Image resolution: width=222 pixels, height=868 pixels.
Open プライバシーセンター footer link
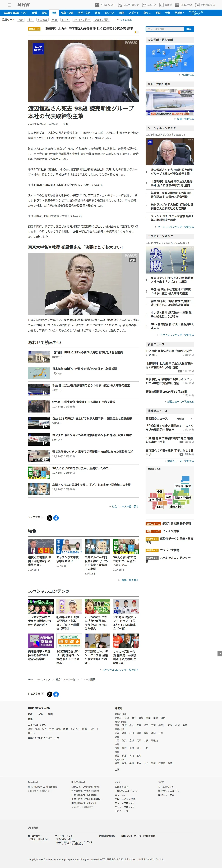[64, 836]
